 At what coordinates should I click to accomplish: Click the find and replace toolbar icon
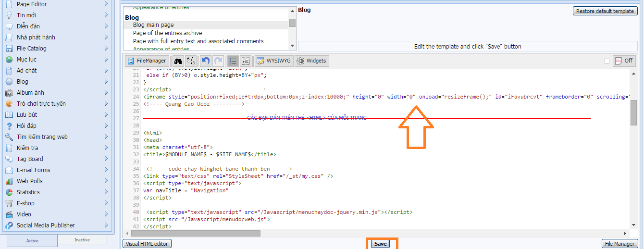click(x=190, y=61)
